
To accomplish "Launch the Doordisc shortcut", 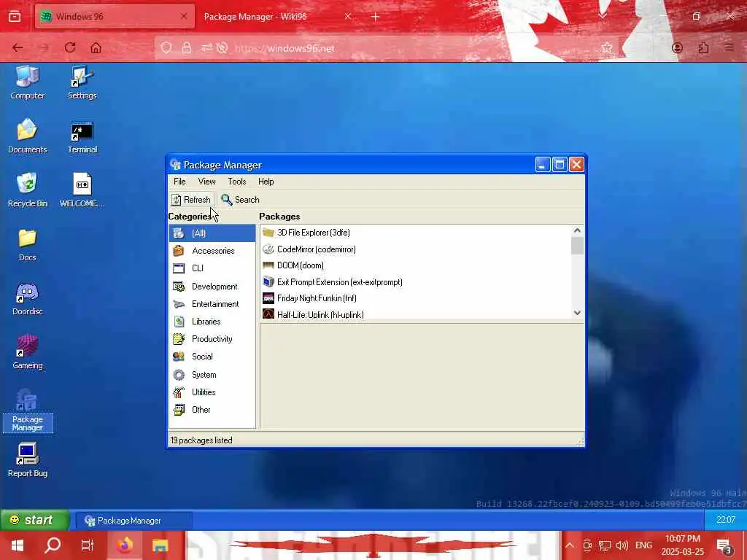I will 27,298.
